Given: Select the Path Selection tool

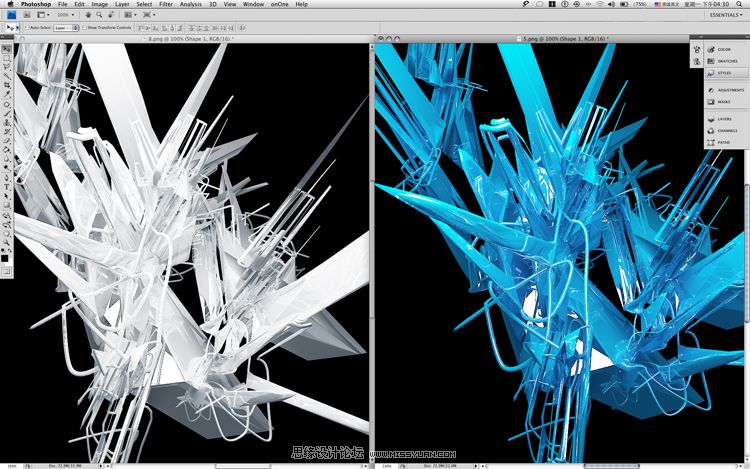Looking at the screenshot, I should tap(6, 196).
